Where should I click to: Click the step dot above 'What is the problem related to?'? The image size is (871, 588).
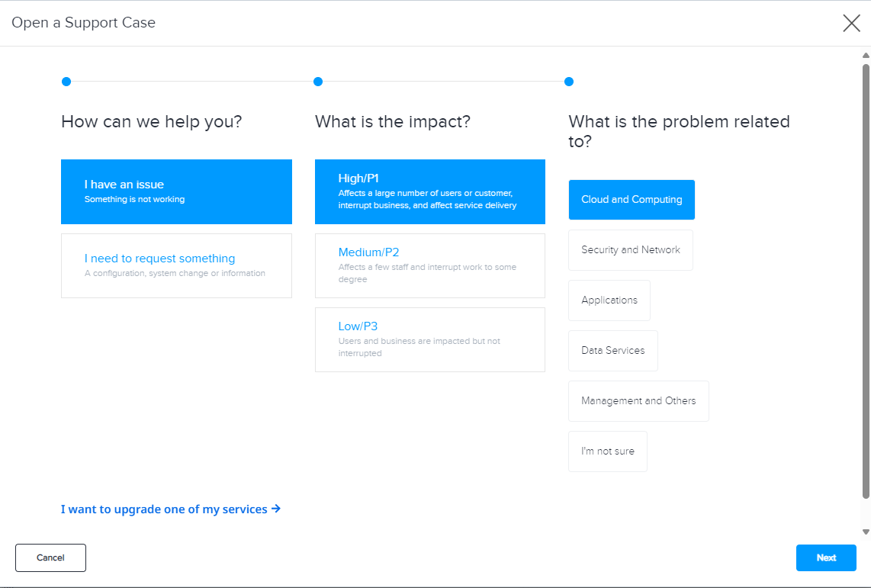point(569,82)
